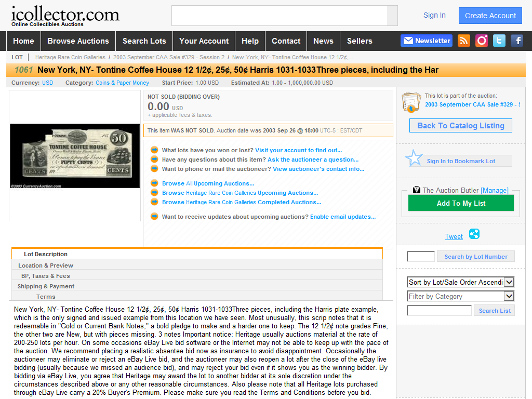This screenshot has height=399, width=532.
Task: Click orange arrow beside 'Want to receive updates'
Action: pyautogui.click(x=154, y=216)
